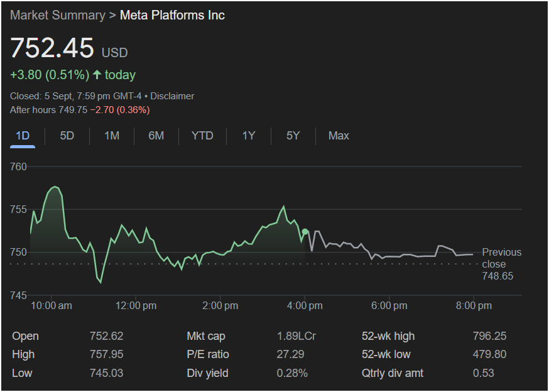The height and width of the screenshot is (392, 549).
Task: Select the 1D time range tab
Action: click(23, 136)
